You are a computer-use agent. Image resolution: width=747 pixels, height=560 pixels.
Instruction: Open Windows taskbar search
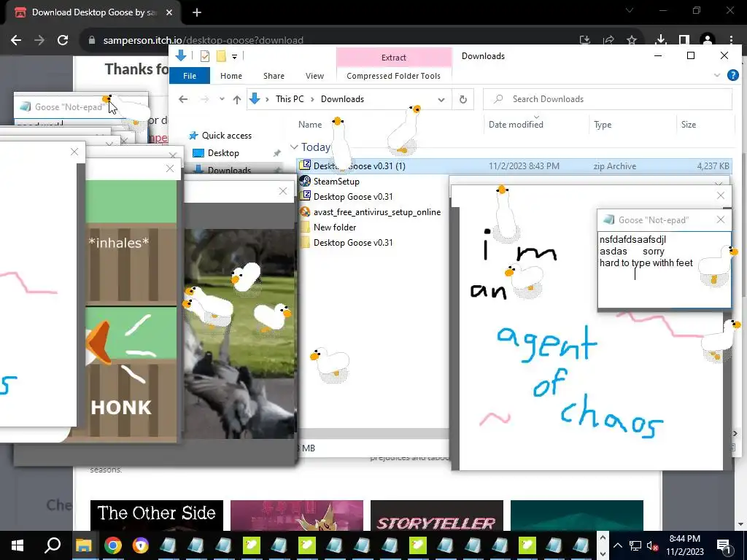click(x=53, y=545)
